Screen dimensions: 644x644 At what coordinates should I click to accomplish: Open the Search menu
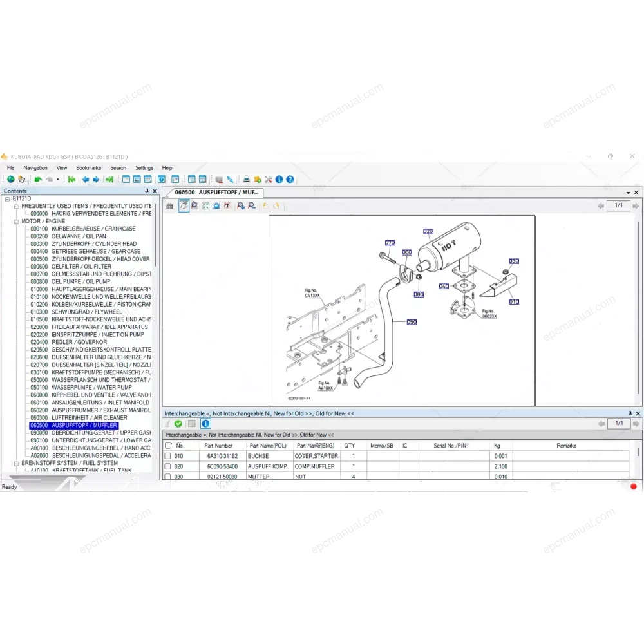118,168
